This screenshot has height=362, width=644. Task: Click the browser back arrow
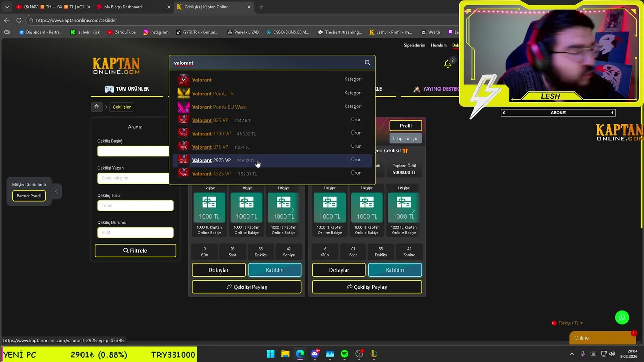7,20
